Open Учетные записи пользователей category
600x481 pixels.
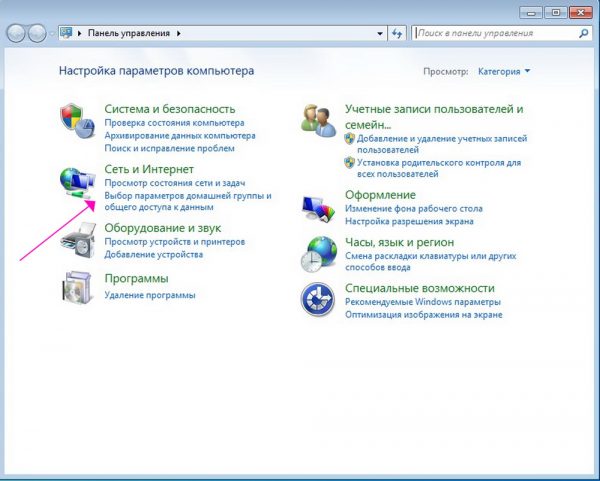434,117
